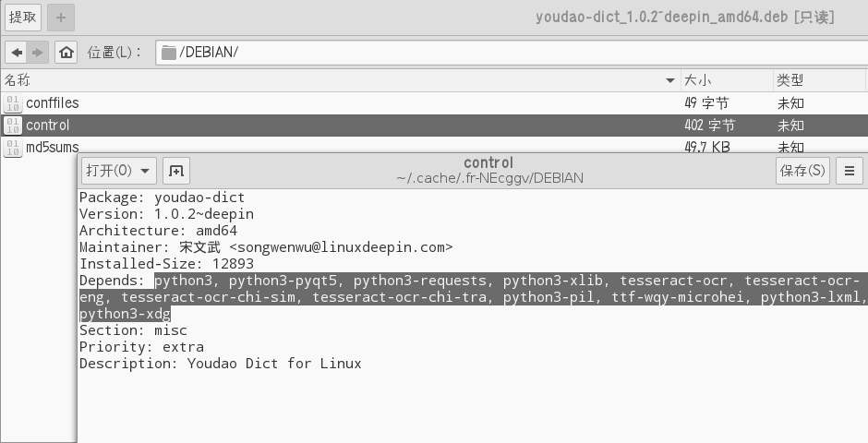Click the 提取 extract button
Image resolution: width=868 pixels, height=443 pixels.
tap(23, 18)
